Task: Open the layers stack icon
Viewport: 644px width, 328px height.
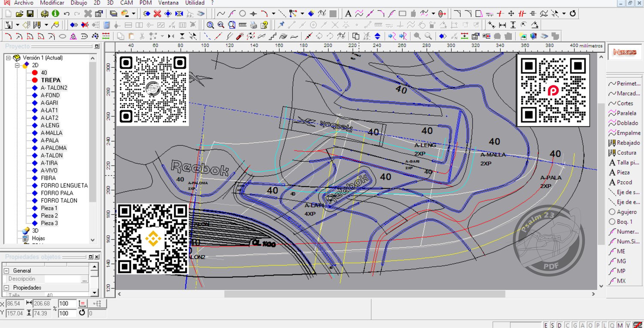Action: pos(113,14)
